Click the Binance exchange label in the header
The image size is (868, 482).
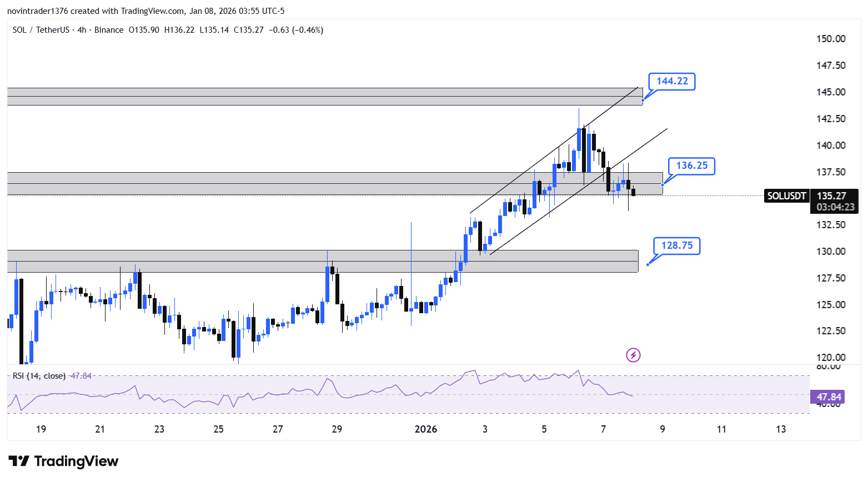tap(109, 30)
